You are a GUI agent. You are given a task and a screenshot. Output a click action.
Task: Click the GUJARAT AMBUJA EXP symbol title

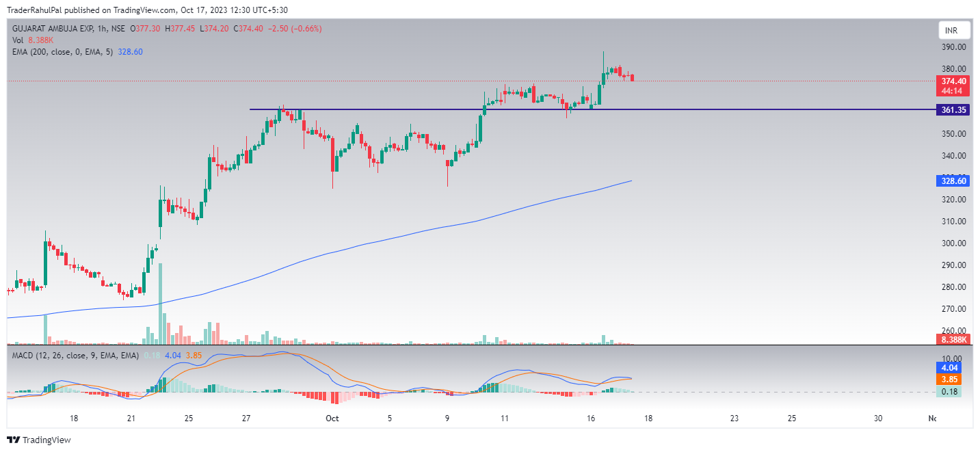[x=52, y=29]
